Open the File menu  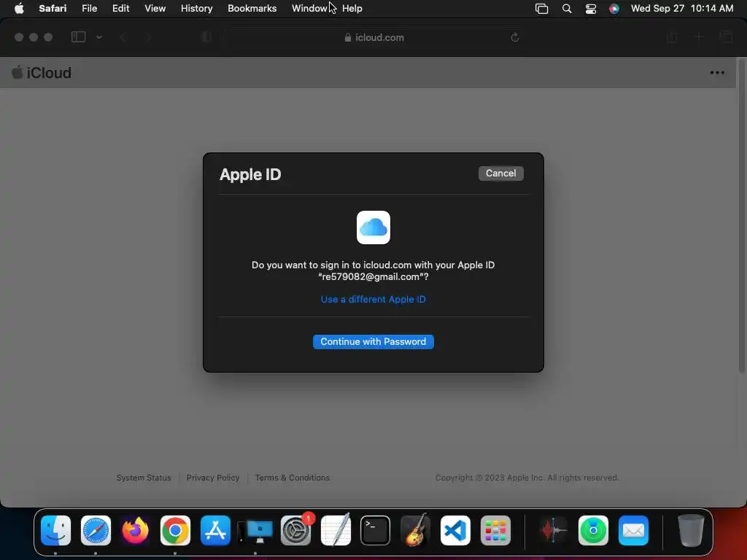pos(89,9)
